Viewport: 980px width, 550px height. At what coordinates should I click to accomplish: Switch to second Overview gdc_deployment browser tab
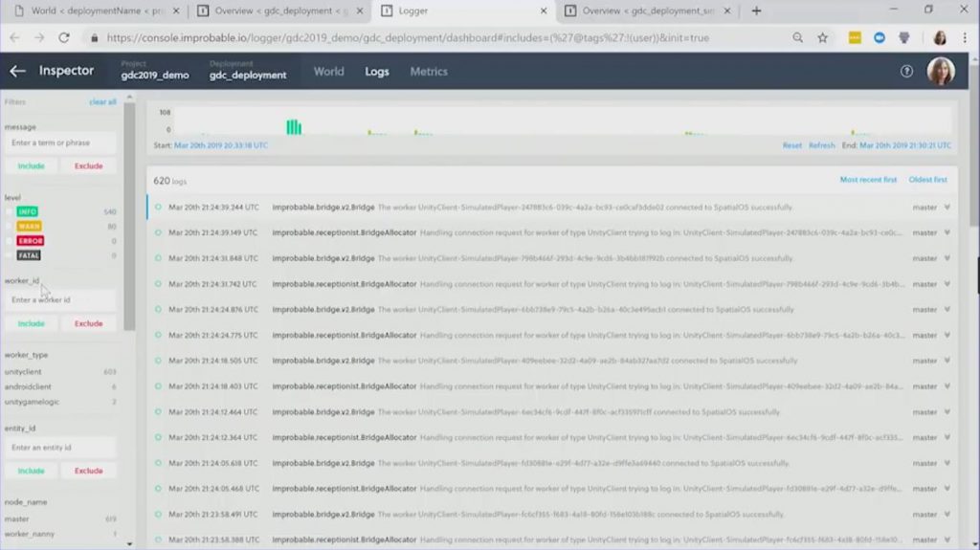pos(278,11)
